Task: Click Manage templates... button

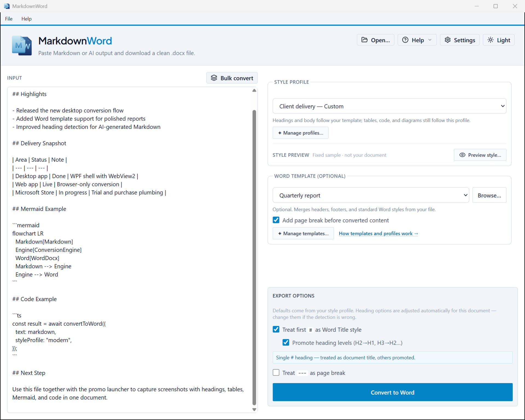Action: 303,234
